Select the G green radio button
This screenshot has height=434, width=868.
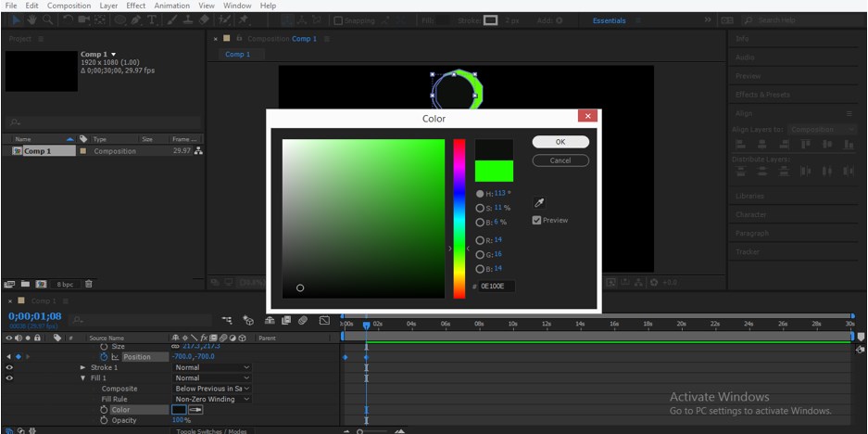click(x=480, y=254)
